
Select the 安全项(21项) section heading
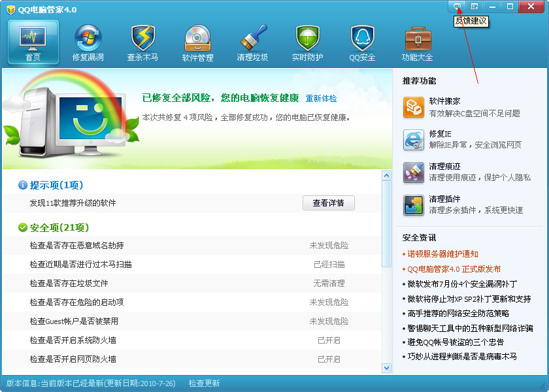click(59, 227)
